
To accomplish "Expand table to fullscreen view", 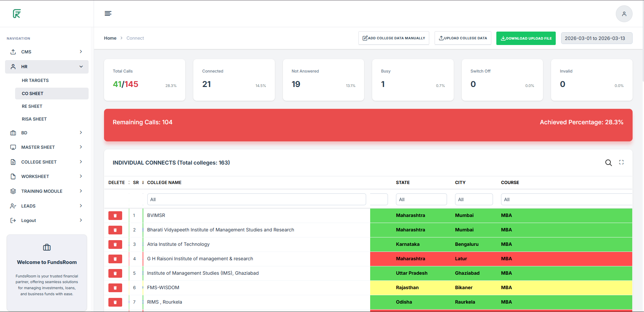I will tap(621, 162).
